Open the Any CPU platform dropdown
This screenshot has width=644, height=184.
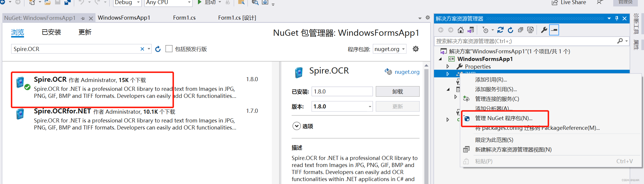click(189, 2)
